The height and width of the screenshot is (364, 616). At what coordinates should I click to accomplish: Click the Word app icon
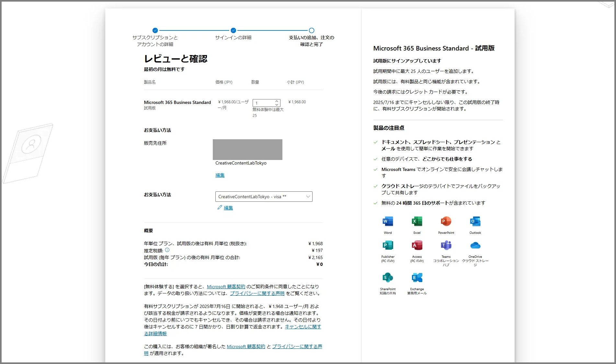[x=388, y=221]
